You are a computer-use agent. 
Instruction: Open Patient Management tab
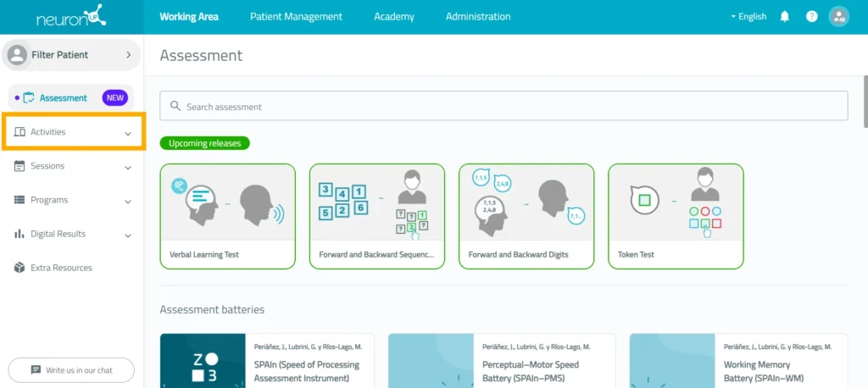click(x=296, y=17)
